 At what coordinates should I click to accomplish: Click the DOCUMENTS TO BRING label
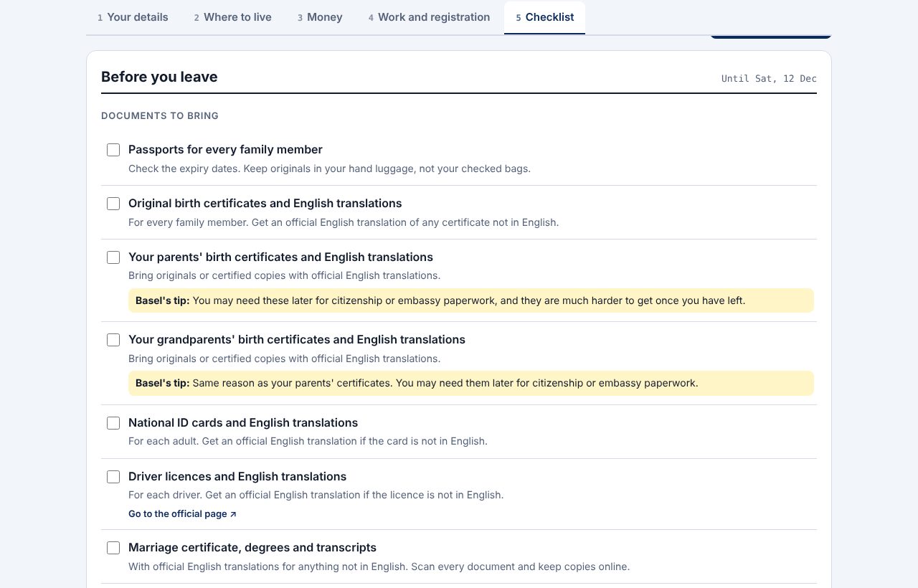pos(160,115)
